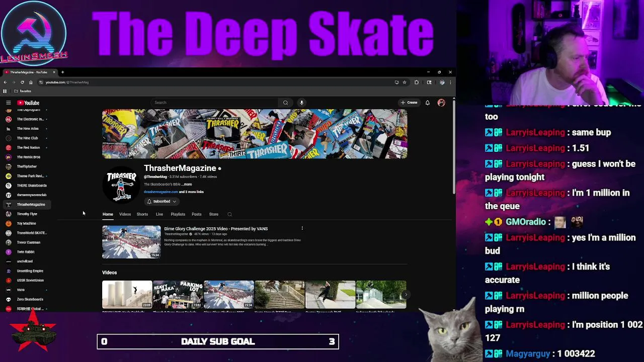Open the YouTube hamburger guide menu

click(x=9, y=103)
